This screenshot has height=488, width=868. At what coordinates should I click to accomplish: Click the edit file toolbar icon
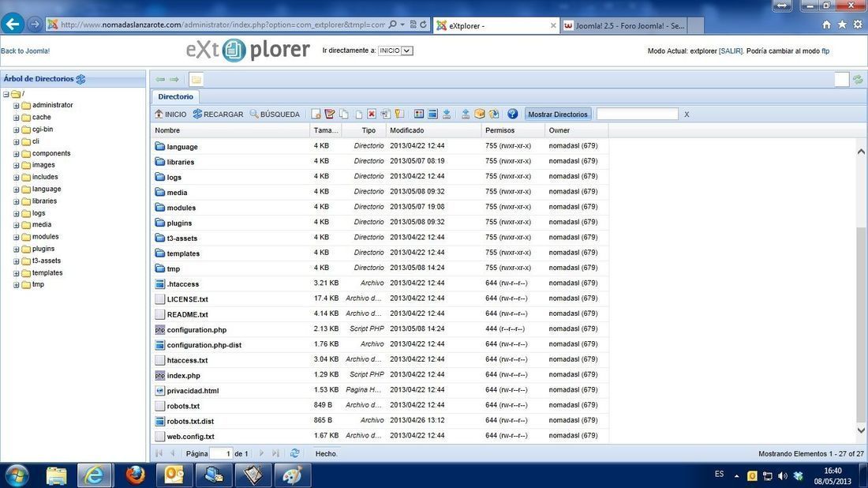pos(329,114)
